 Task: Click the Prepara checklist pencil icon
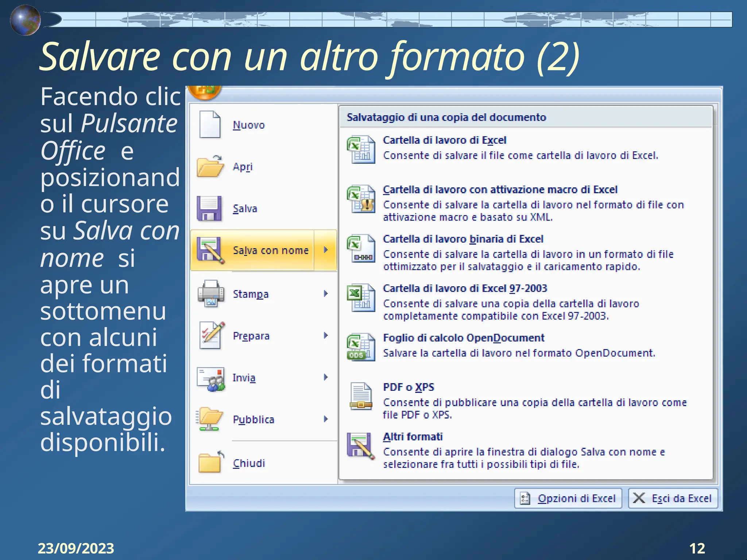[212, 335]
